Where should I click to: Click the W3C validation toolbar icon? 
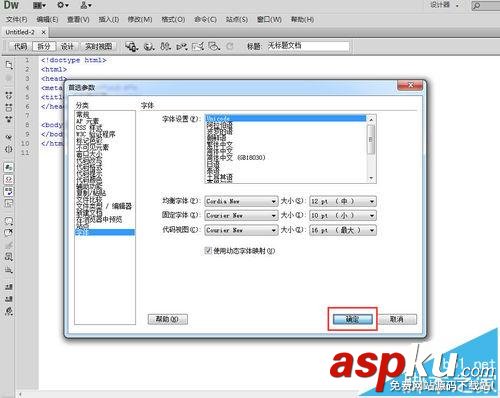pos(182,46)
